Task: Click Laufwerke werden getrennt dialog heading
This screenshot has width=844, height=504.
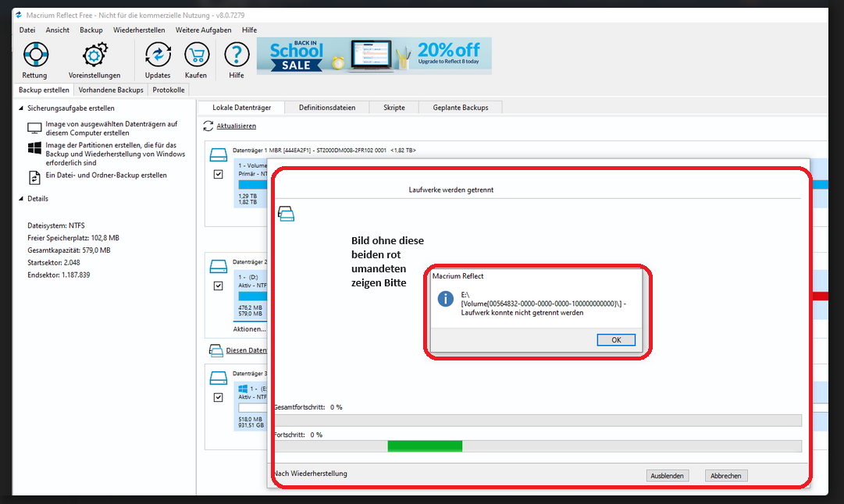Action: tap(451, 190)
